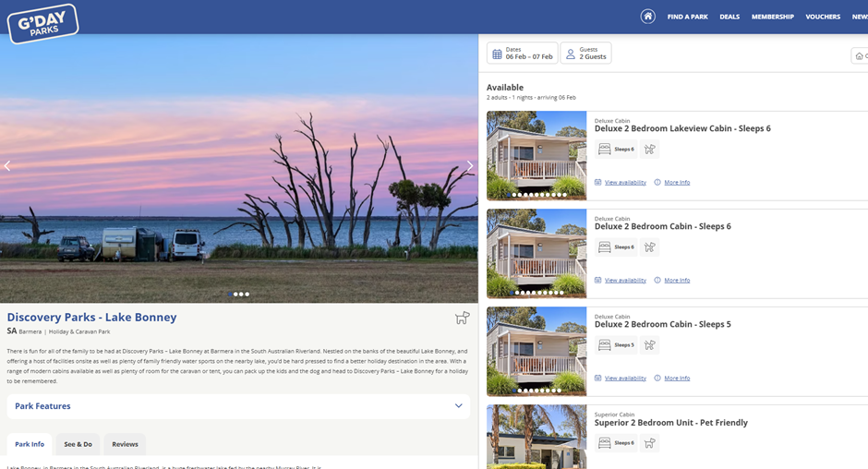Click carousel dots on Deluxe Cabin Sleeps 5 thumbnail
This screenshot has width=868, height=469.
(536, 391)
